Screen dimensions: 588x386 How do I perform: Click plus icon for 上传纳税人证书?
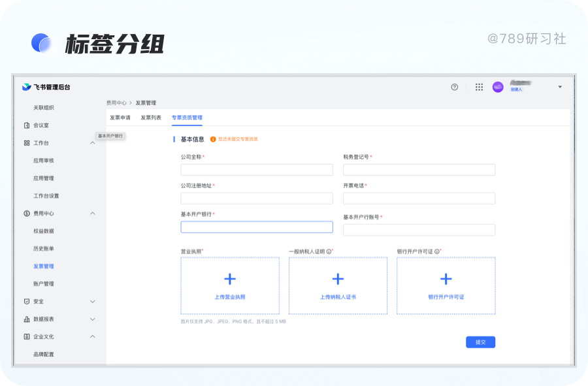338,279
